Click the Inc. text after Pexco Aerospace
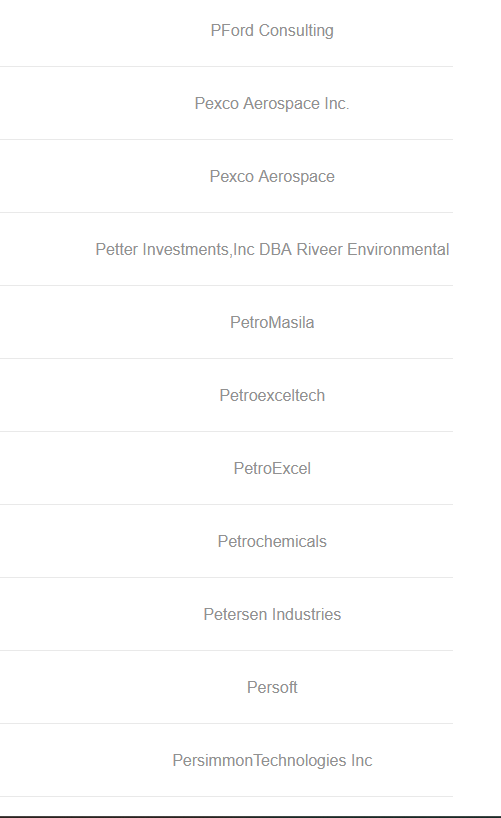 [x=337, y=103]
